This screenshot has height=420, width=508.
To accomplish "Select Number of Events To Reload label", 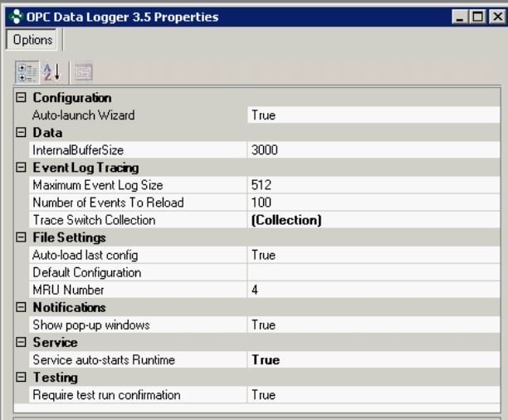I will [108, 203].
